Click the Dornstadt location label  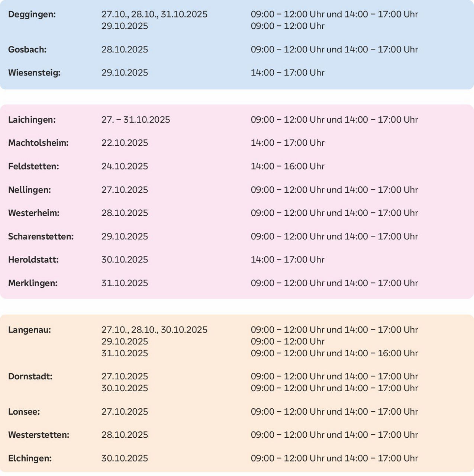pos(30,376)
